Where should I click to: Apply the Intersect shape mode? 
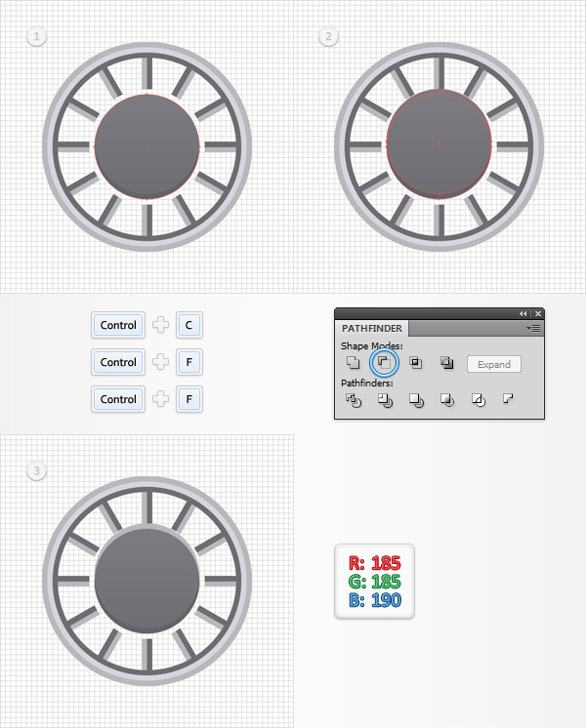[x=415, y=363]
